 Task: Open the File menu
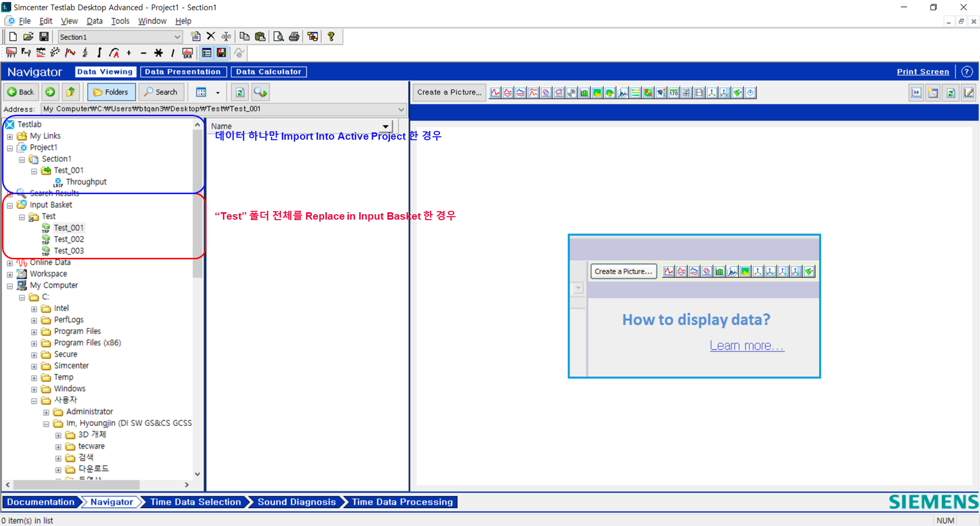24,21
